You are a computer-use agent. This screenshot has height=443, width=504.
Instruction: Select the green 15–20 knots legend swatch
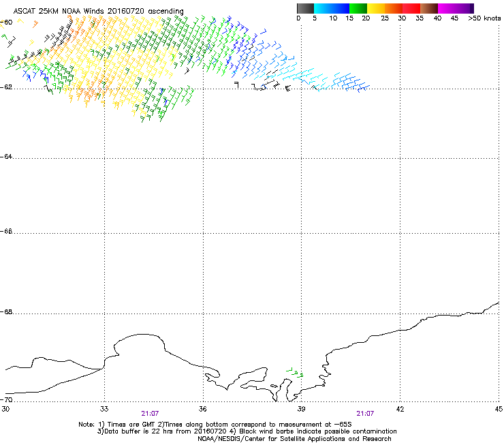(358, 8)
